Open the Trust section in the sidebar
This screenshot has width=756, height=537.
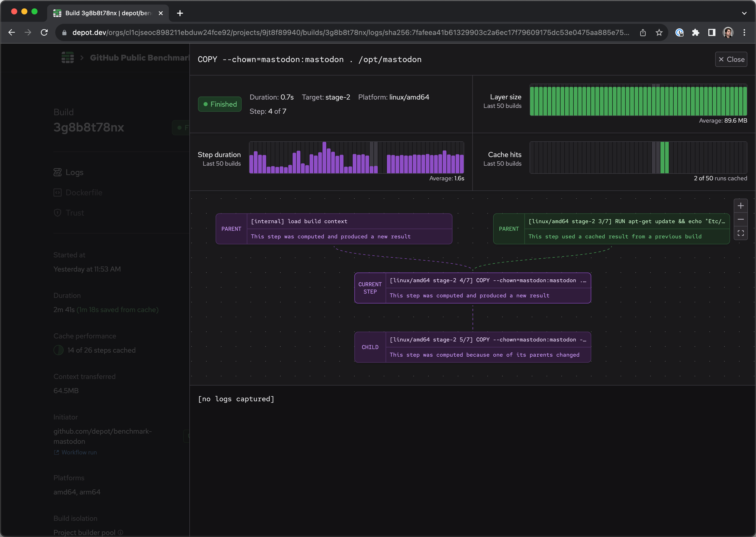pos(75,213)
